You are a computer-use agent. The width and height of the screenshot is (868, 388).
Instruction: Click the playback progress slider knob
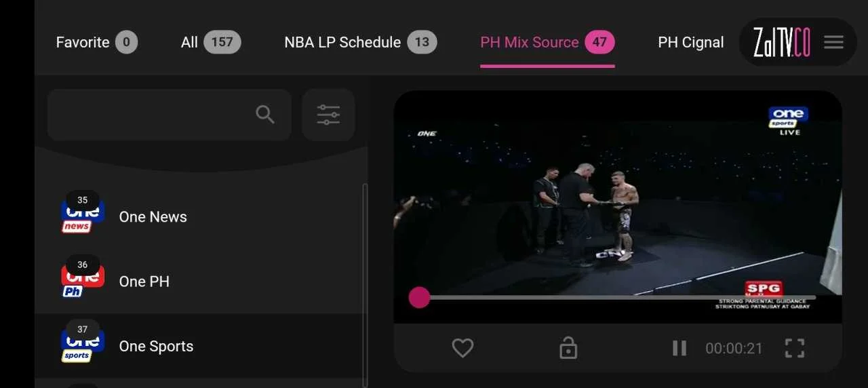click(419, 297)
